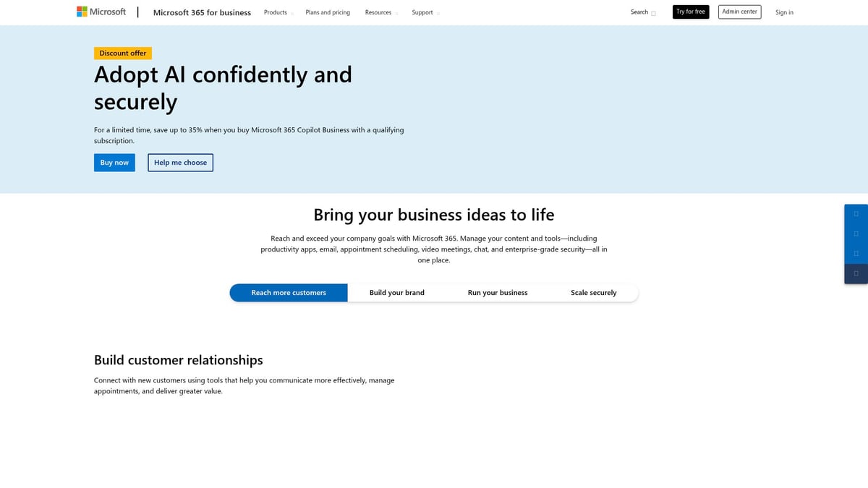Image resolution: width=868 pixels, height=488 pixels.
Task: Click the top icon in the right sidebar
Action: click(x=856, y=213)
